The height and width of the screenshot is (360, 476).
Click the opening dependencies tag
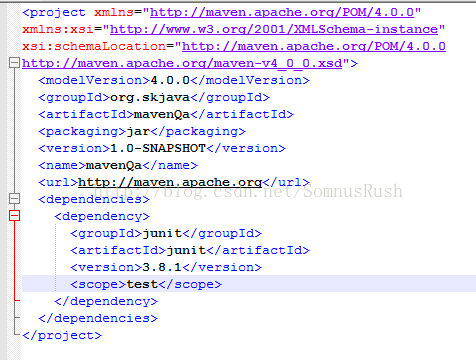94,199
